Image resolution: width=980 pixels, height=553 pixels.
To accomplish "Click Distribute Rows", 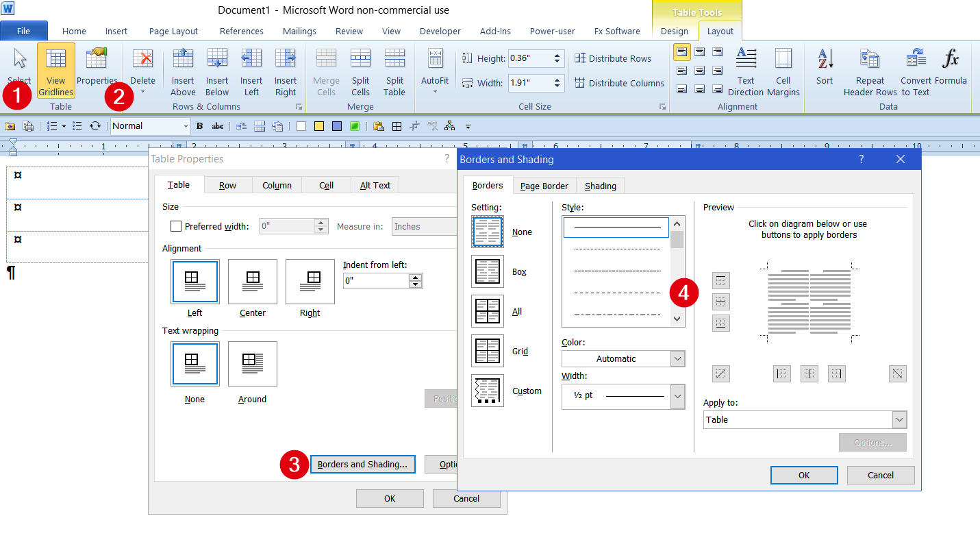I will tap(613, 58).
